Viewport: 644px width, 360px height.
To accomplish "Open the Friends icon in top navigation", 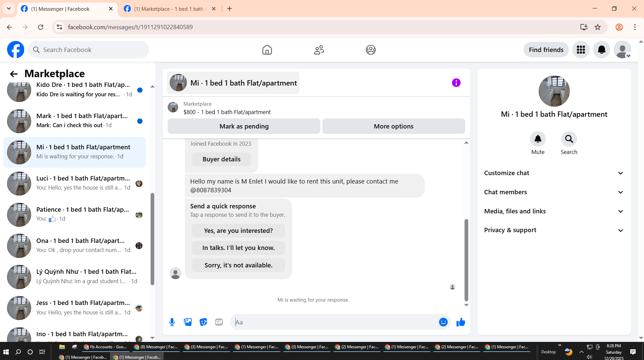I will 319,50.
